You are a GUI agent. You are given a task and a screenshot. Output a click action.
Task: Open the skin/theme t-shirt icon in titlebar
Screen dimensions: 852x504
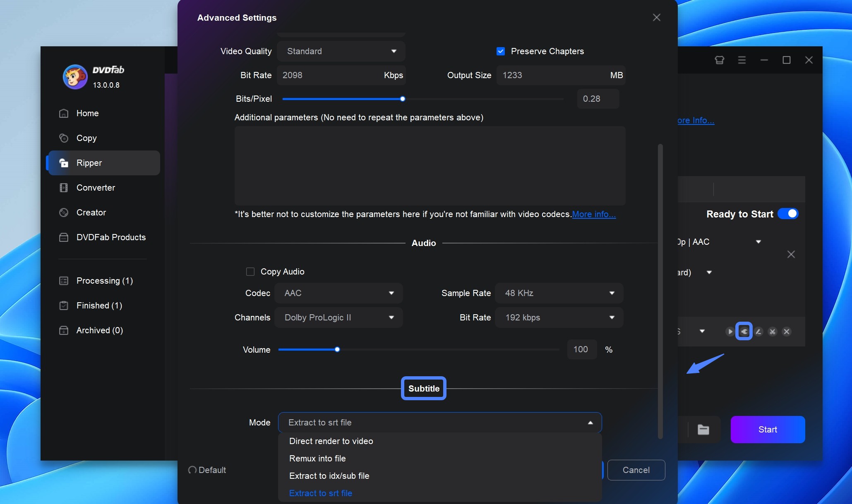[x=720, y=60]
